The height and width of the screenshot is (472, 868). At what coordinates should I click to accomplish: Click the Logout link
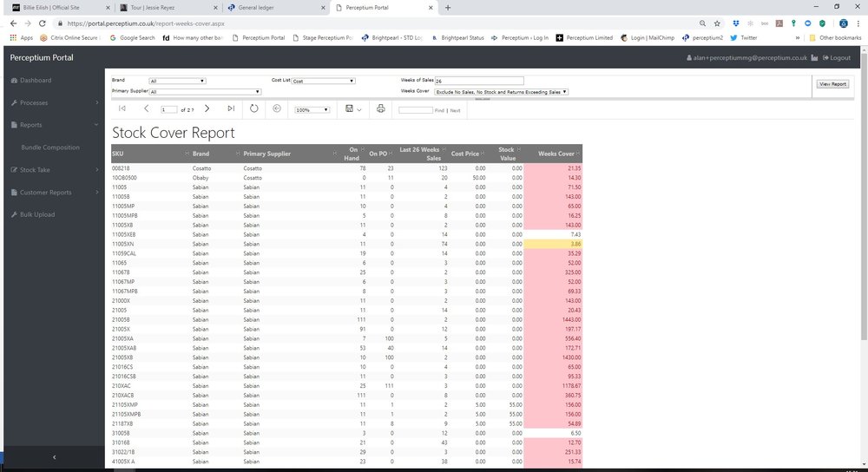pyautogui.click(x=836, y=57)
